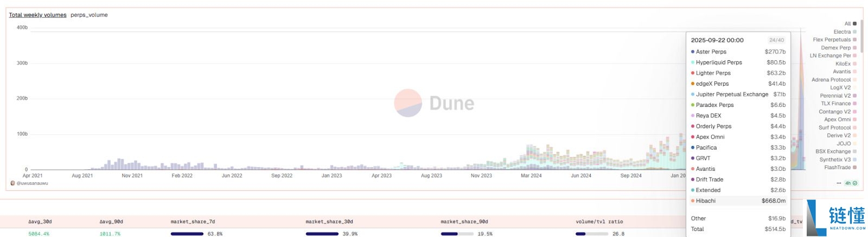Click the GRVT row in the tooltip
Image resolution: width=868 pixels, height=237 pixels.
coord(738,158)
